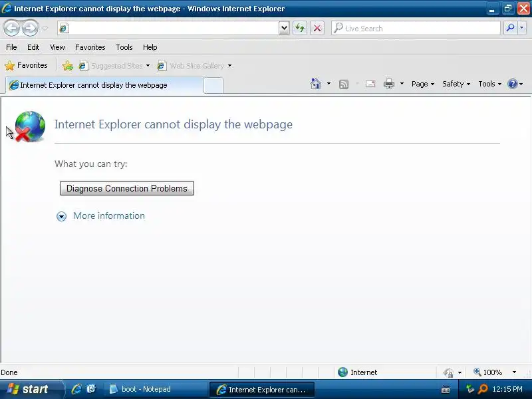Image resolution: width=532 pixels, height=399 pixels.
Task: Click the More information link text
Action: click(x=109, y=215)
